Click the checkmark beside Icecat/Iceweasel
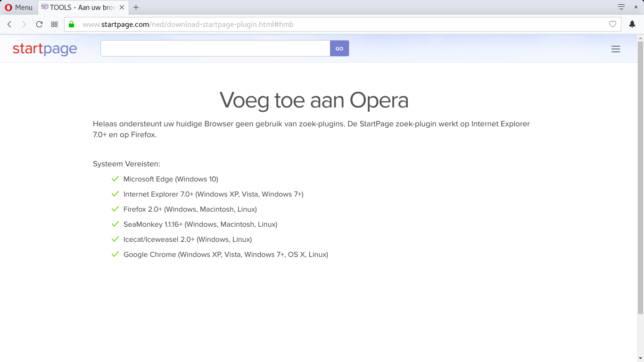The height and width of the screenshot is (362, 644). pyautogui.click(x=115, y=239)
